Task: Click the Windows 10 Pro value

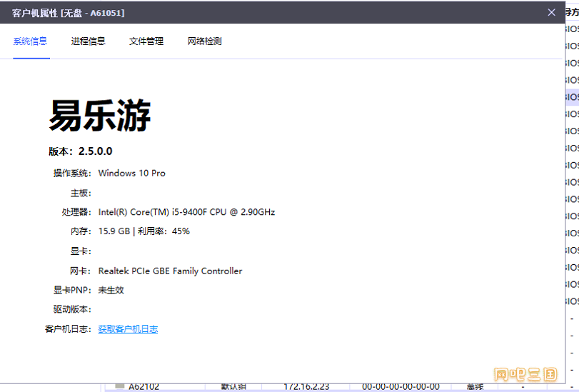Action: pos(131,173)
